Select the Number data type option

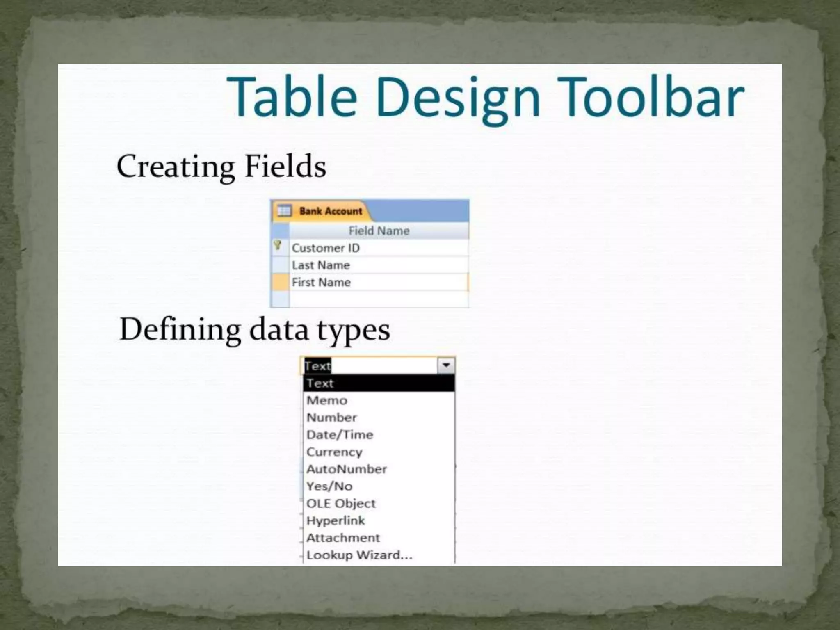378,418
